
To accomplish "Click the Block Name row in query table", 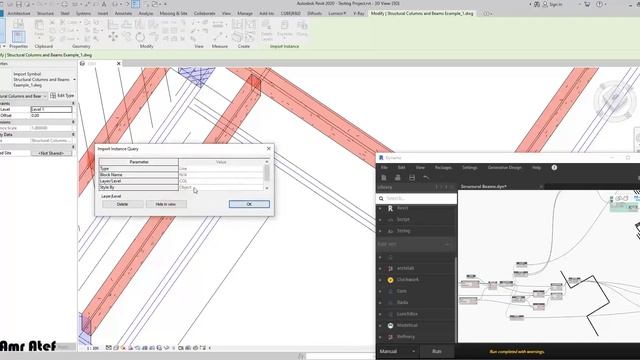I will [182, 175].
